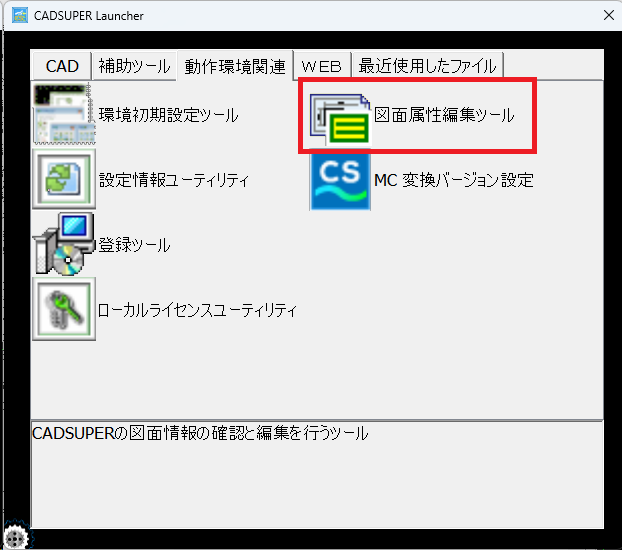Click the 設定情報ユーティリティ label
Viewport: 622px width, 550px height.
coord(173,180)
